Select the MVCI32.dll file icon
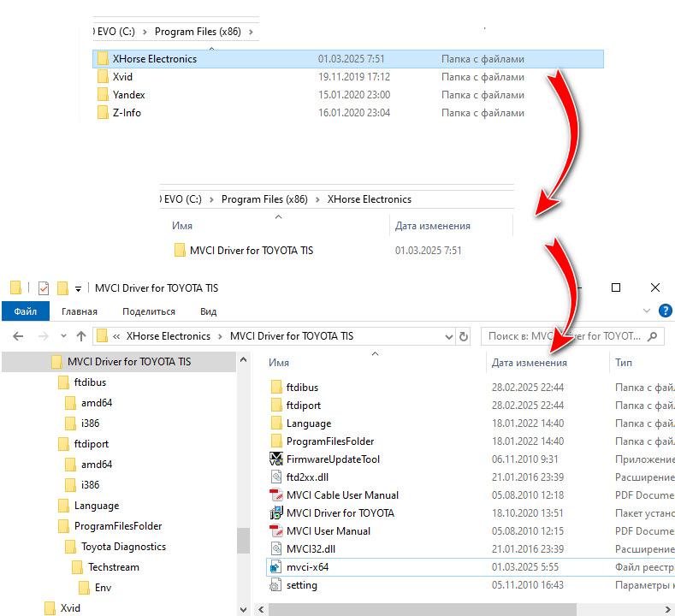675x616 pixels. coord(276,549)
